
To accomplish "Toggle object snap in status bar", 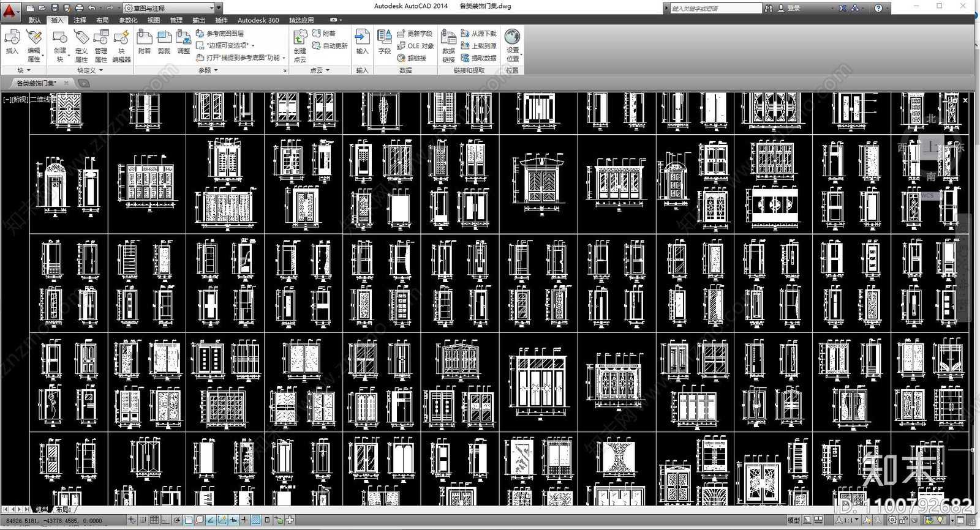I will 189,520.
